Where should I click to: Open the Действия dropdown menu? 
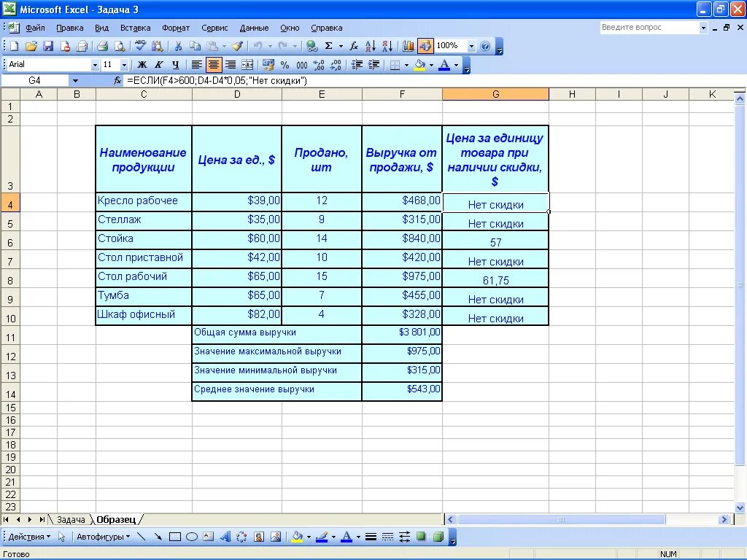tap(29, 537)
